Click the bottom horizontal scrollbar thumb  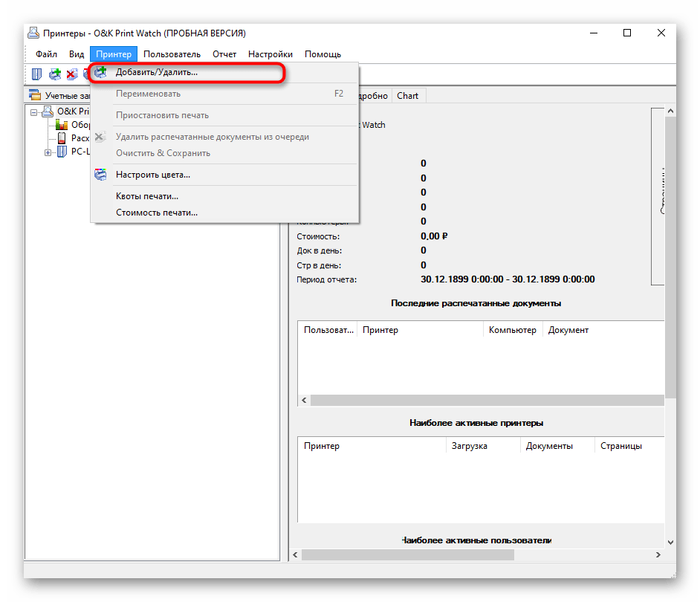click(408, 554)
